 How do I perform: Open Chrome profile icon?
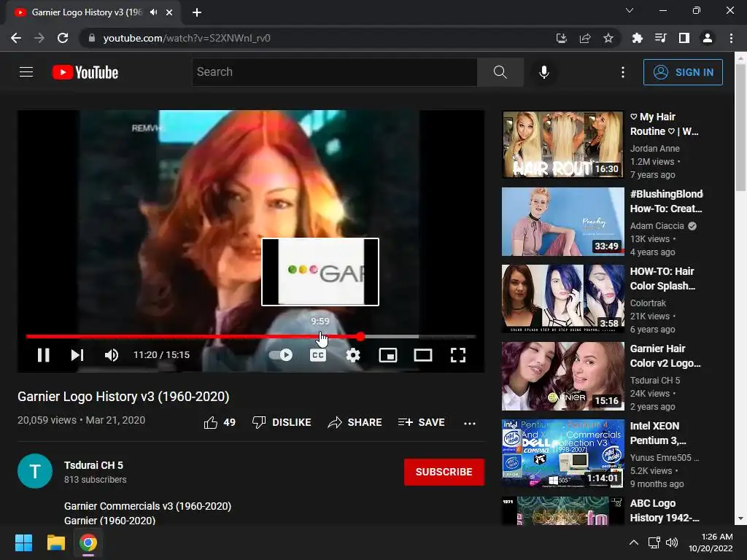point(708,38)
